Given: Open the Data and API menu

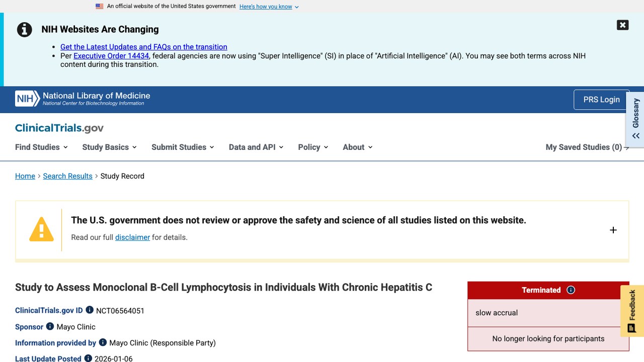Looking at the screenshot, I should pos(256,147).
